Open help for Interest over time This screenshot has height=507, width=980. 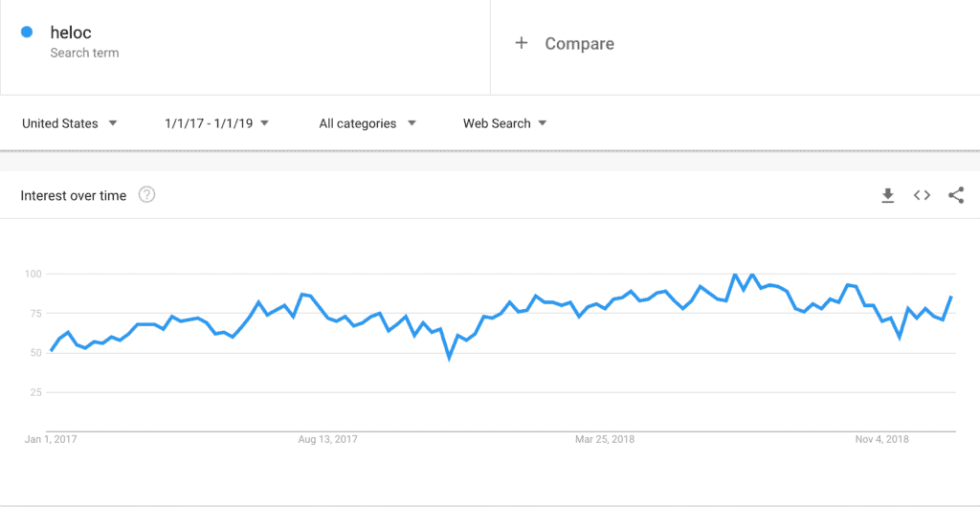click(x=146, y=195)
